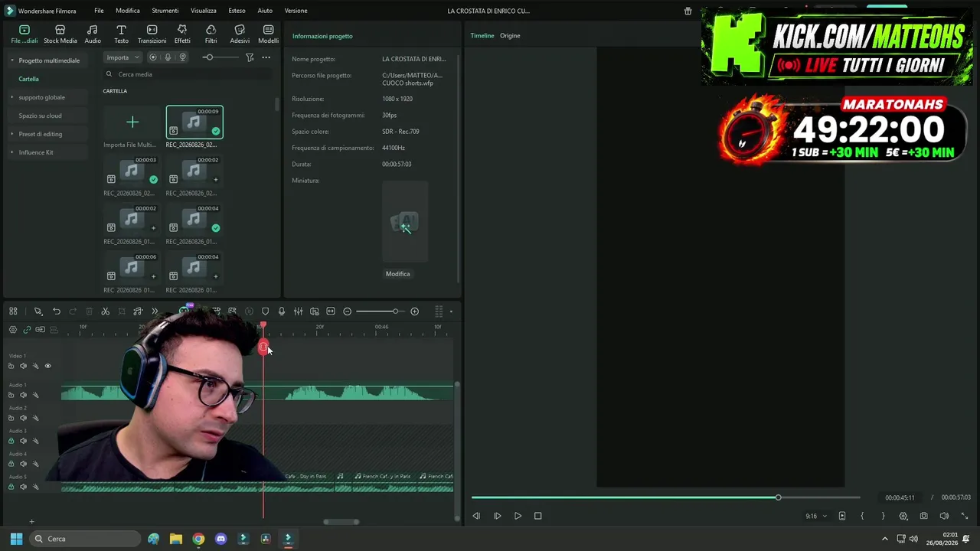Image resolution: width=980 pixels, height=551 pixels.
Task: Show more timeline tools via double-chevron
Action: (155, 311)
